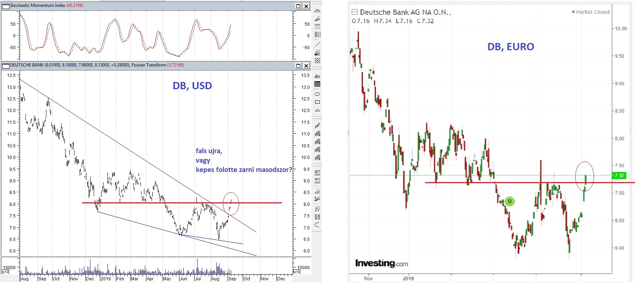Click the Stochastic Momentum Index value 46.2199
The image size is (644, 302).
tap(75, 5)
